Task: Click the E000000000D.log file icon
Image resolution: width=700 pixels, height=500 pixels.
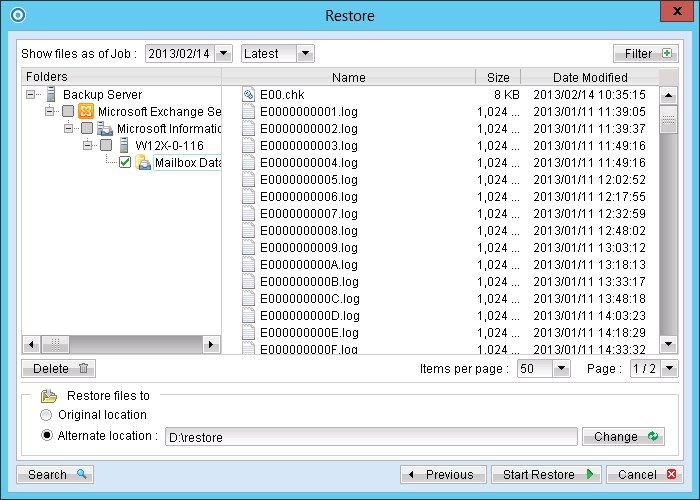Action: [x=248, y=315]
